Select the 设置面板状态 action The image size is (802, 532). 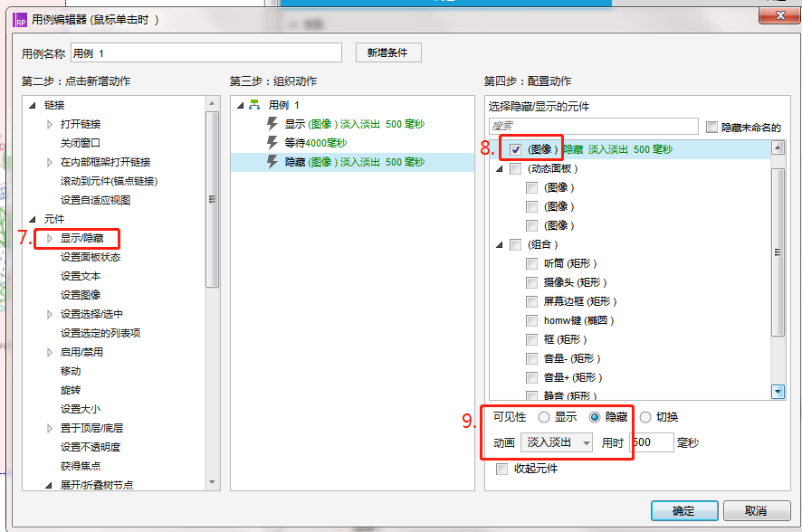pos(91,257)
